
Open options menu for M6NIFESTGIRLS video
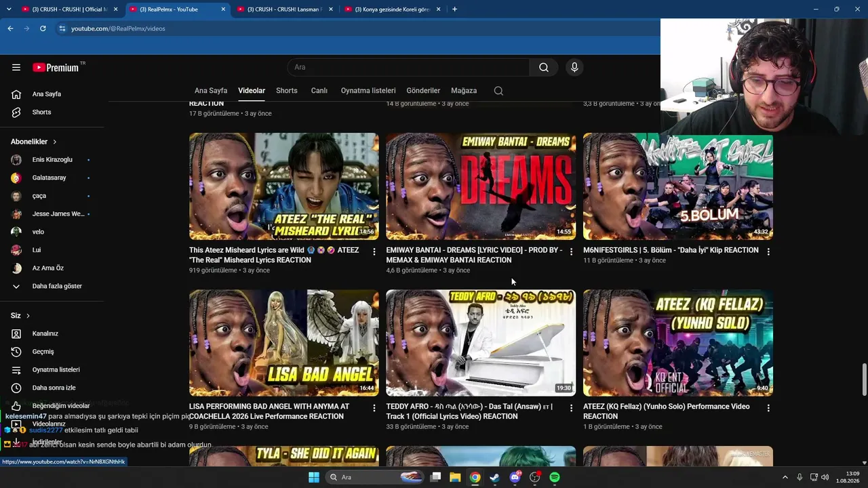click(768, 251)
